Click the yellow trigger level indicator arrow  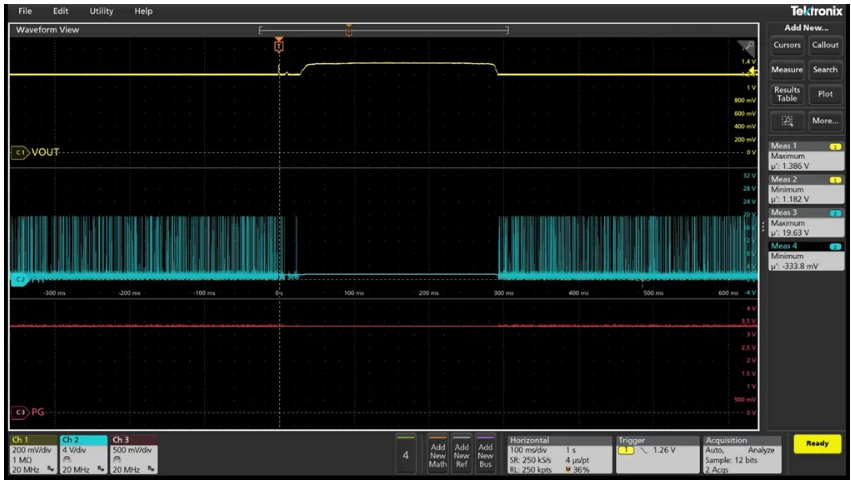coord(752,71)
